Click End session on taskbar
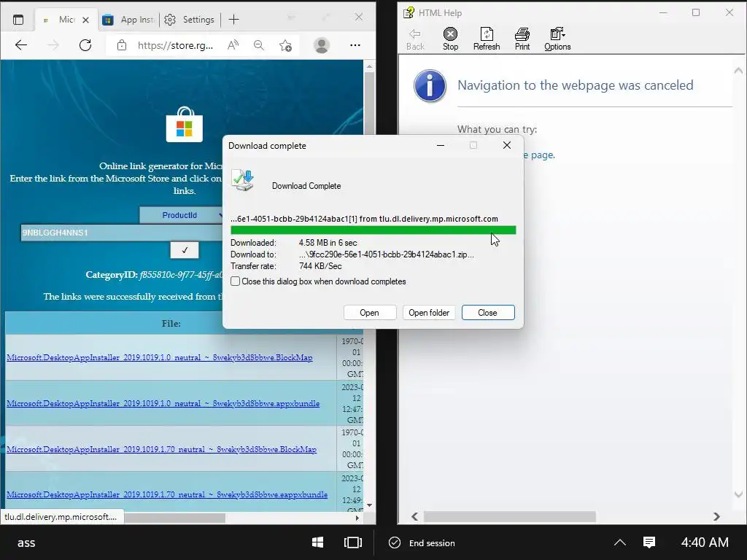 (x=422, y=542)
